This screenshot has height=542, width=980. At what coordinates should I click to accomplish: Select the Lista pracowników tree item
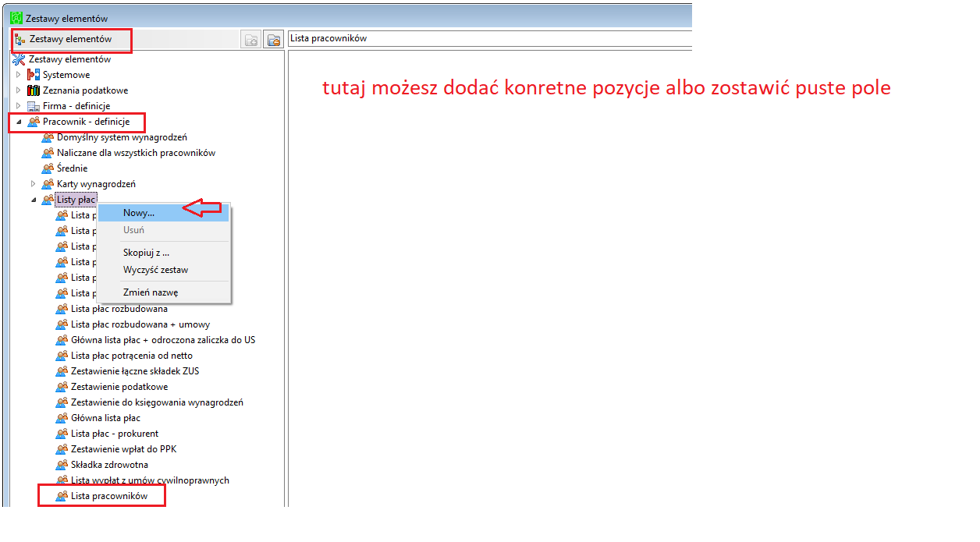pyautogui.click(x=109, y=496)
